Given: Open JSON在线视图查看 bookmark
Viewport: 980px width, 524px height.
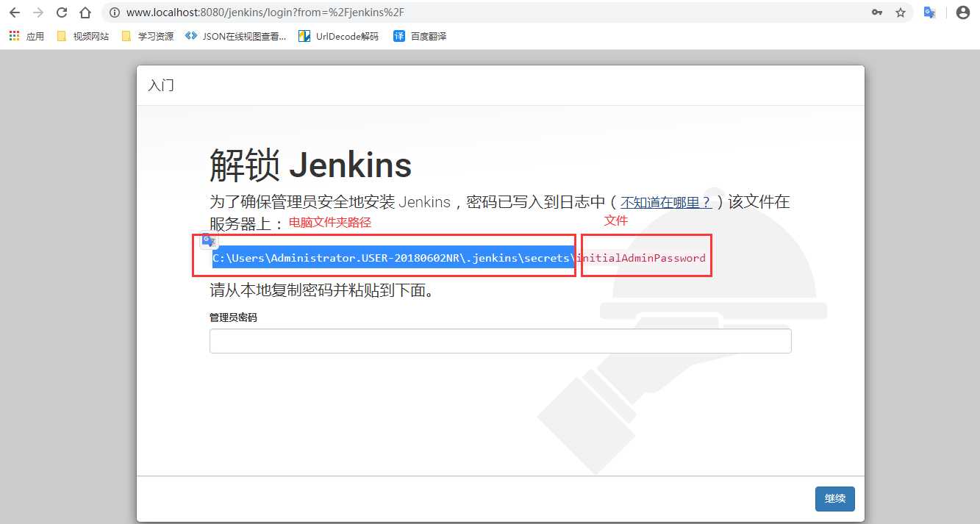Looking at the screenshot, I should coord(236,36).
